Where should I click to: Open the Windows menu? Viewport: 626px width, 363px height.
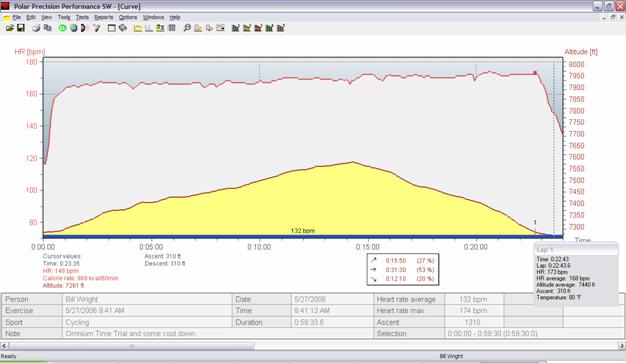coord(154,17)
